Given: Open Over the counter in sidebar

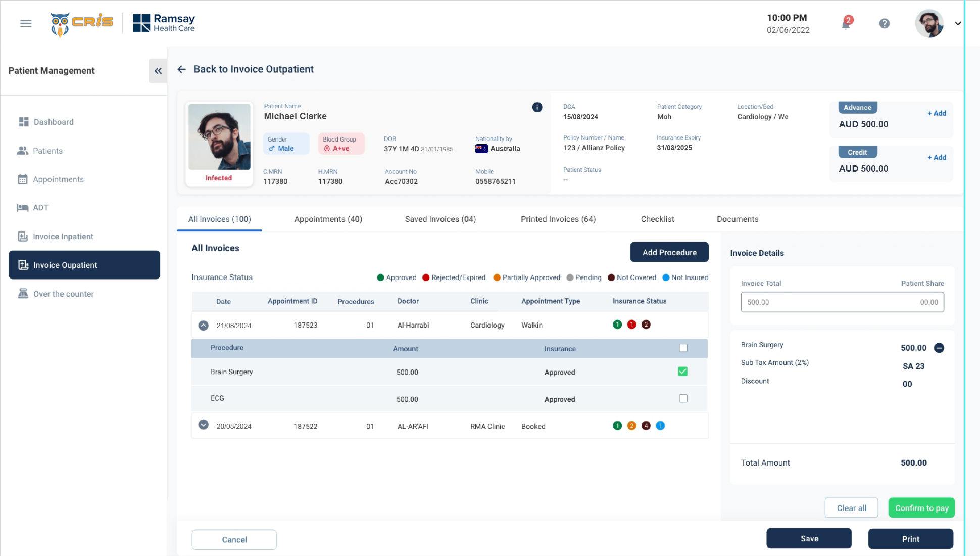Looking at the screenshot, I should pos(64,294).
